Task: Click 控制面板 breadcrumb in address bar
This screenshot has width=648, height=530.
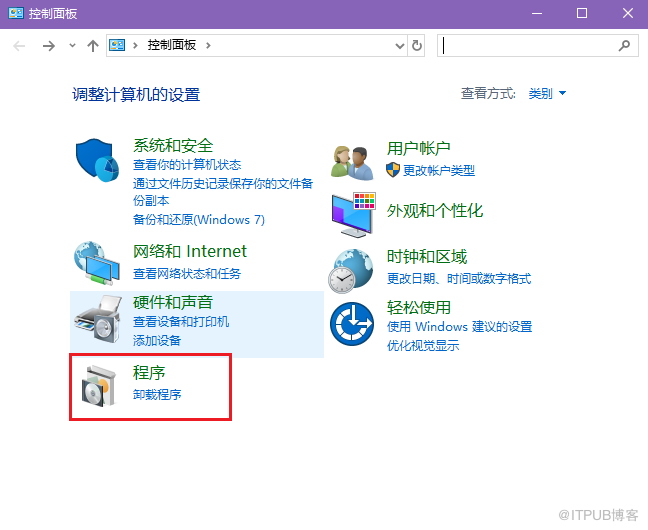Action: tap(172, 45)
